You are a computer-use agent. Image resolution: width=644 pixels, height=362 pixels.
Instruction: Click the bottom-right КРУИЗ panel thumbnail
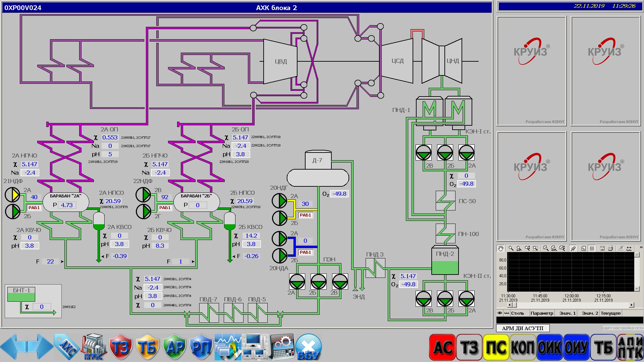point(606,186)
